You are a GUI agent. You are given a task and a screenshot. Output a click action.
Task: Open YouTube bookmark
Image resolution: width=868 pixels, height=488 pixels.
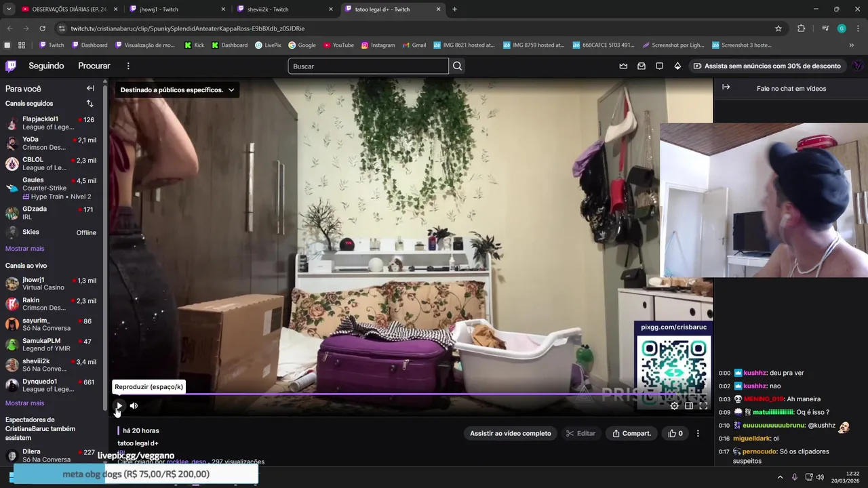pos(338,45)
